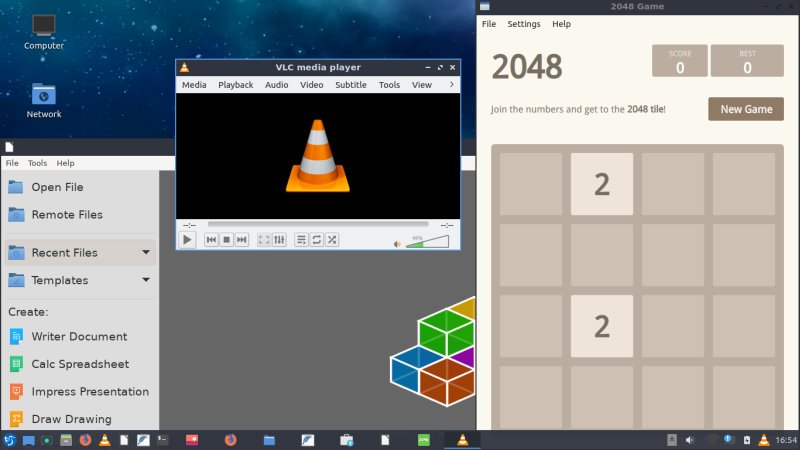Screen dimensions: 800x450
Task: Click the blue notification tray icon
Action: (728, 439)
